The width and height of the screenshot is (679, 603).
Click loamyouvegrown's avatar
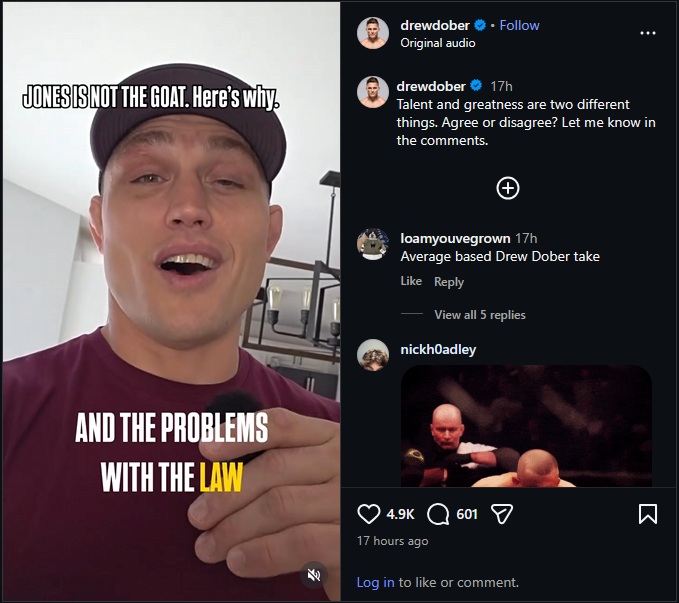373,244
